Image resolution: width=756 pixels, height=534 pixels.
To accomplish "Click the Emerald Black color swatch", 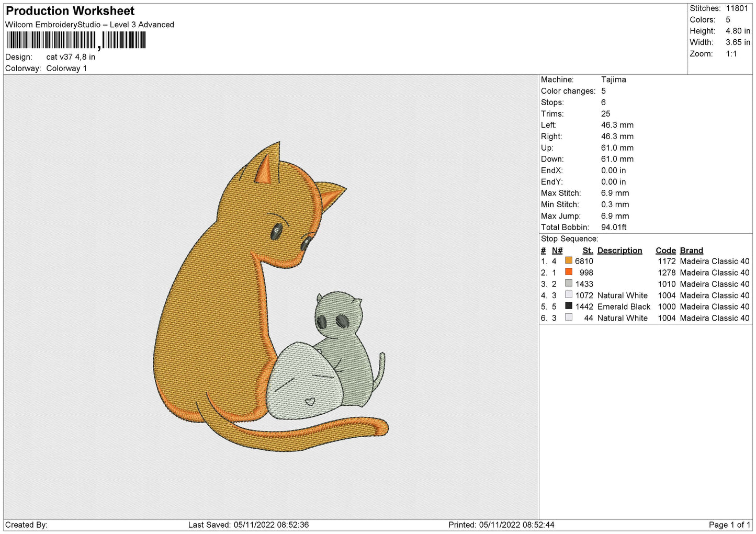I will click(569, 306).
